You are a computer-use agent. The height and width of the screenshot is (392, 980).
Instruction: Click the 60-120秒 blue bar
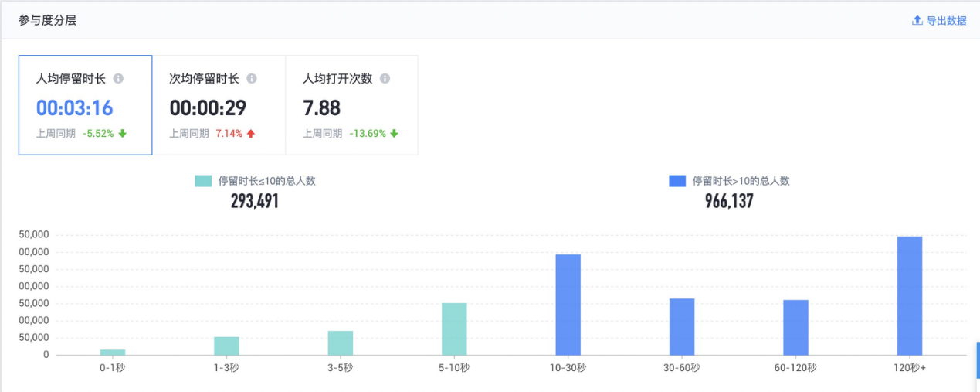(x=796, y=327)
